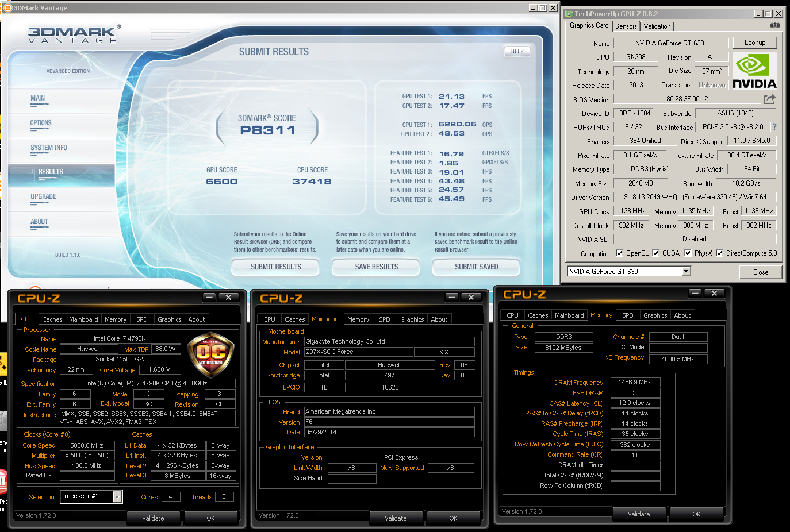
Task: Open Mainboard tab in CPU-Z Memory window
Action: point(569,315)
